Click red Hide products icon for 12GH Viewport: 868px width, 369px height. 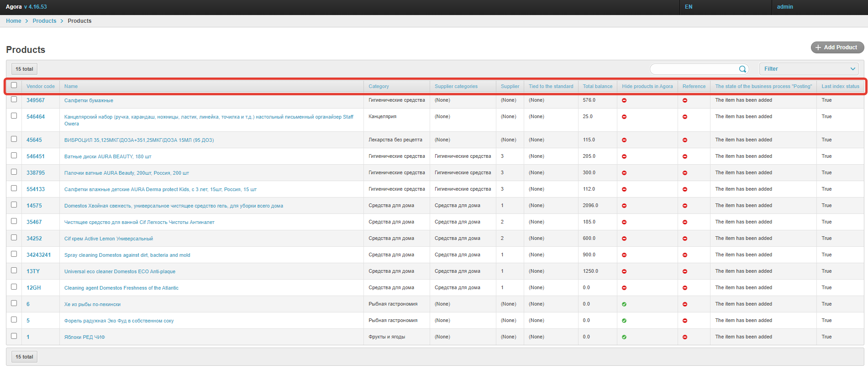(624, 288)
